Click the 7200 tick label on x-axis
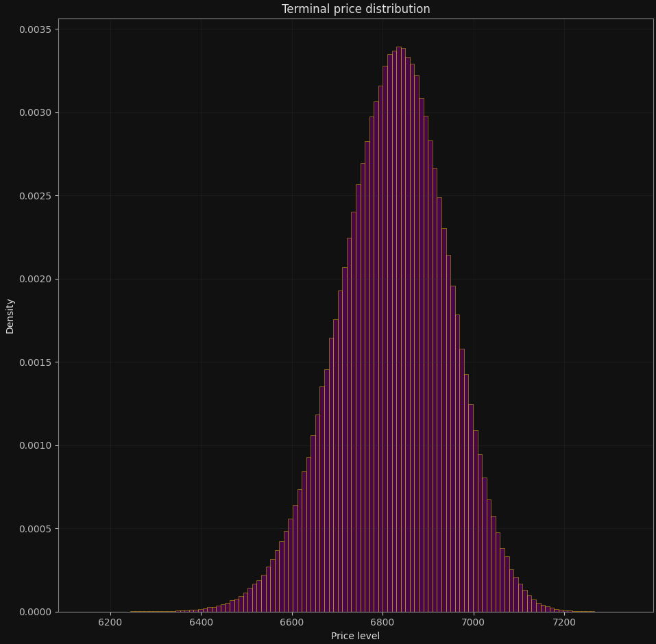This screenshot has width=656, height=644. pos(563,621)
